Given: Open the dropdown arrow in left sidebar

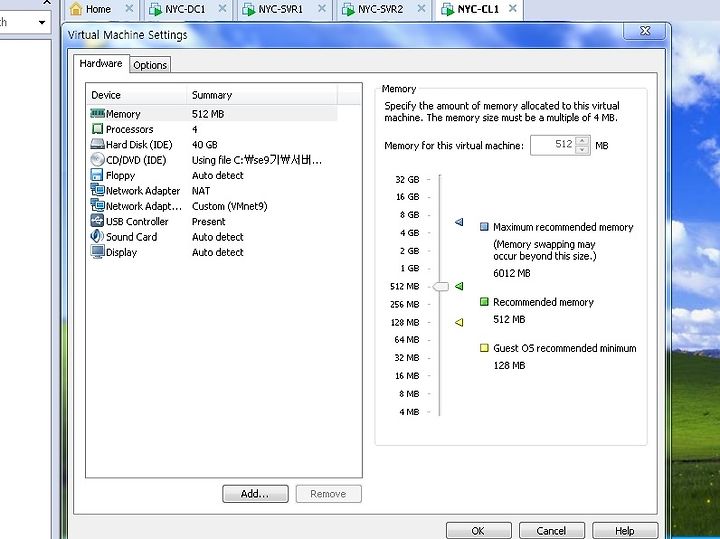Looking at the screenshot, I should tap(42, 22).
